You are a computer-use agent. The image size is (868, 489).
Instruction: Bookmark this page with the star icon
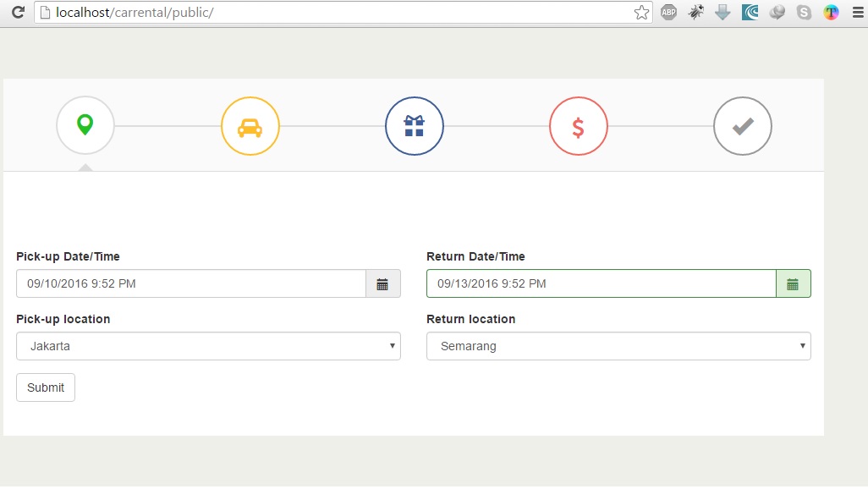pos(641,12)
